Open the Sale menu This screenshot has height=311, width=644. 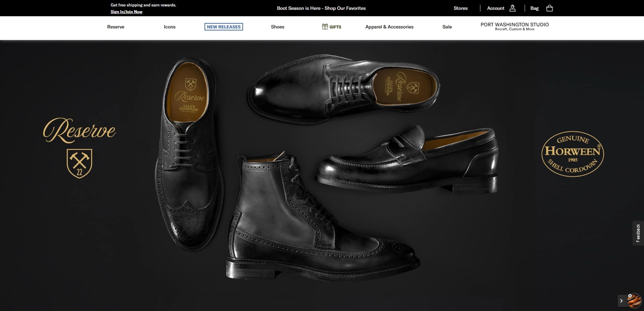pyautogui.click(x=447, y=27)
